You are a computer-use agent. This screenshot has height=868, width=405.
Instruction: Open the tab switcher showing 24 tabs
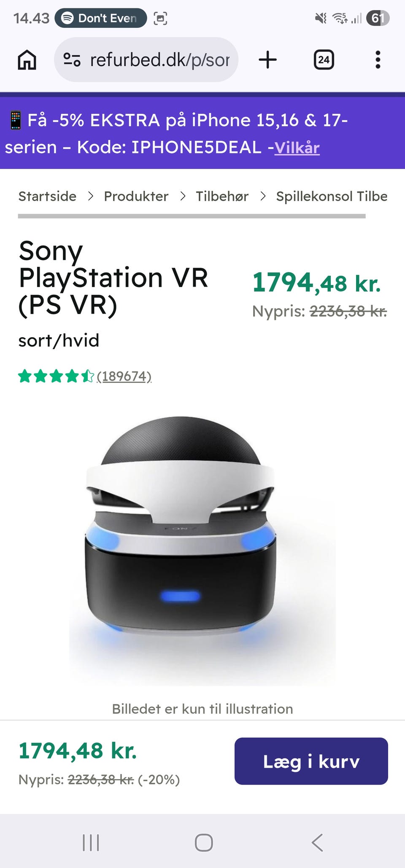click(x=324, y=59)
